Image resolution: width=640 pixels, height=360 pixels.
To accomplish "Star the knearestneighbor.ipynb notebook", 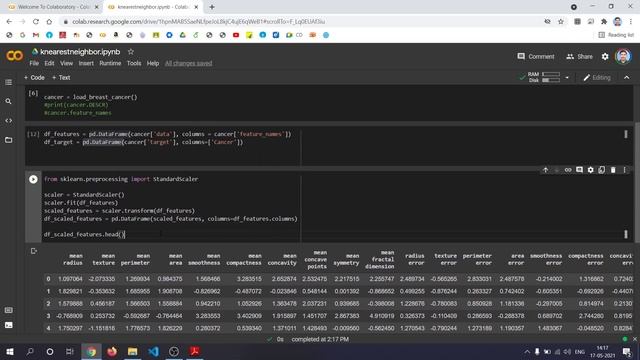I will [131, 52].
